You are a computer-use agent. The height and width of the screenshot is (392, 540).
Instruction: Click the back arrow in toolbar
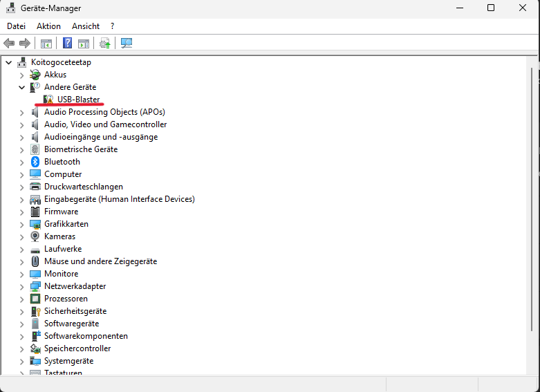point(10,43)
